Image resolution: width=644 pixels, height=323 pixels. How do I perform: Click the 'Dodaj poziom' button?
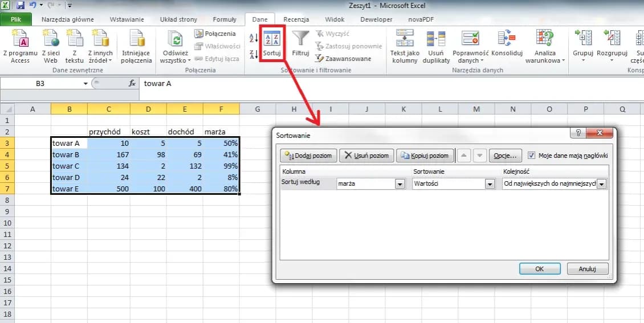pos(308,156)
